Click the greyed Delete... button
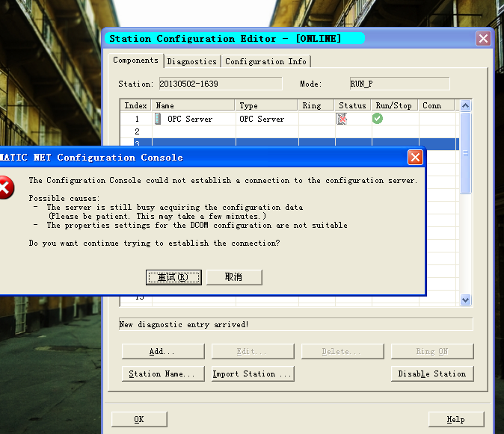Screen dimensions: 504x434 click(x=342, y=351)
